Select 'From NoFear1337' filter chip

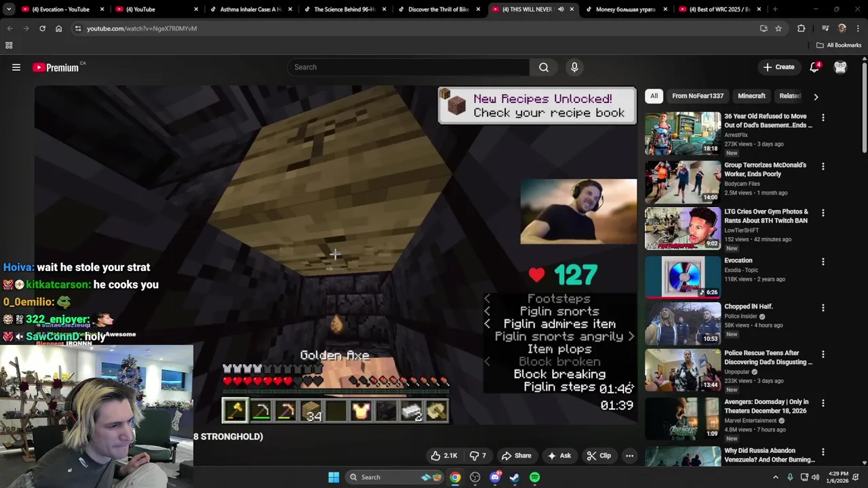698,96
